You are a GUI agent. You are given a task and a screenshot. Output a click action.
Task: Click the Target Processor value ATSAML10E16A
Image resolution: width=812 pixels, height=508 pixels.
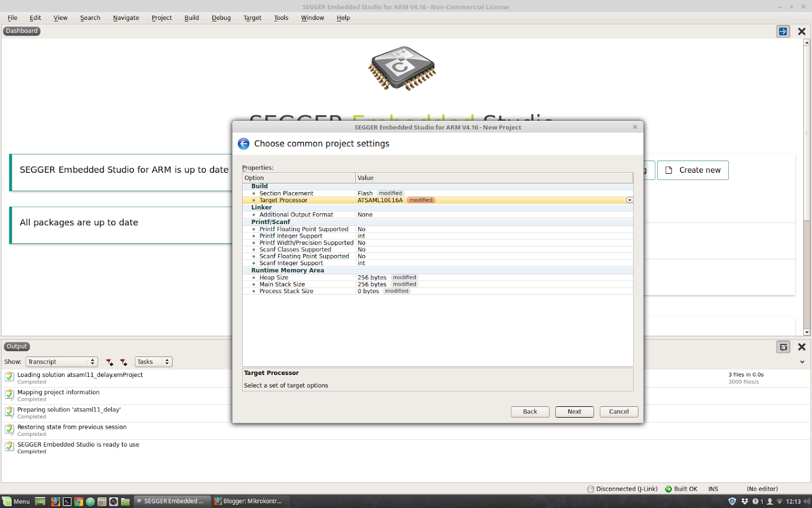tap(380, 200)
